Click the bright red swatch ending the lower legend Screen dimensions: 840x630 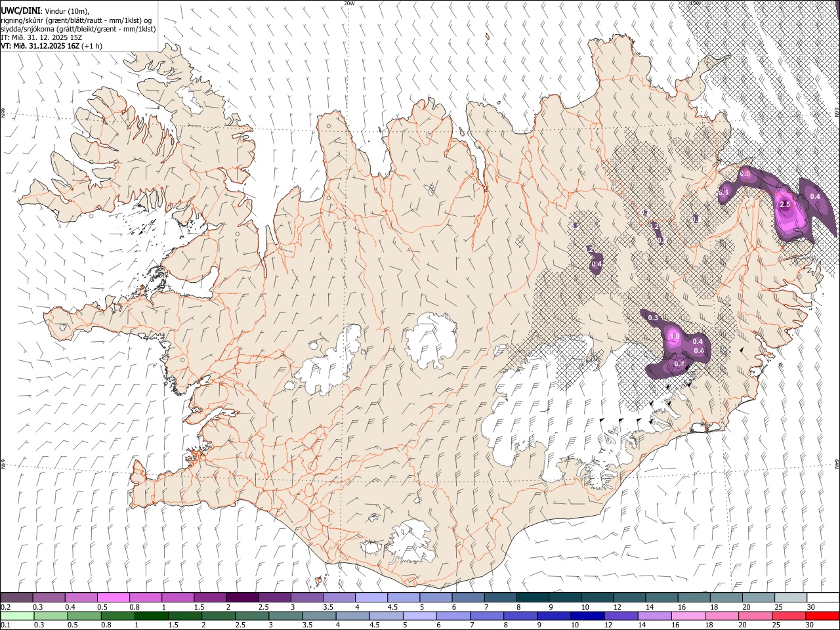823,616
